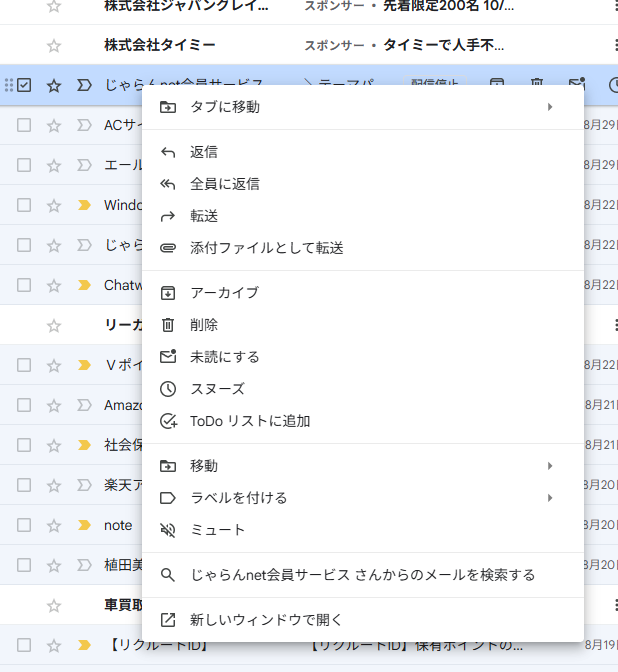Click the open-in-new-window icon

(168, 620)
